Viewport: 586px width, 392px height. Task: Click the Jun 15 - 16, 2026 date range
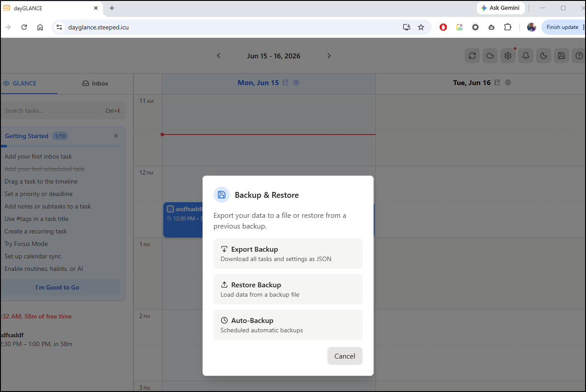274,56
